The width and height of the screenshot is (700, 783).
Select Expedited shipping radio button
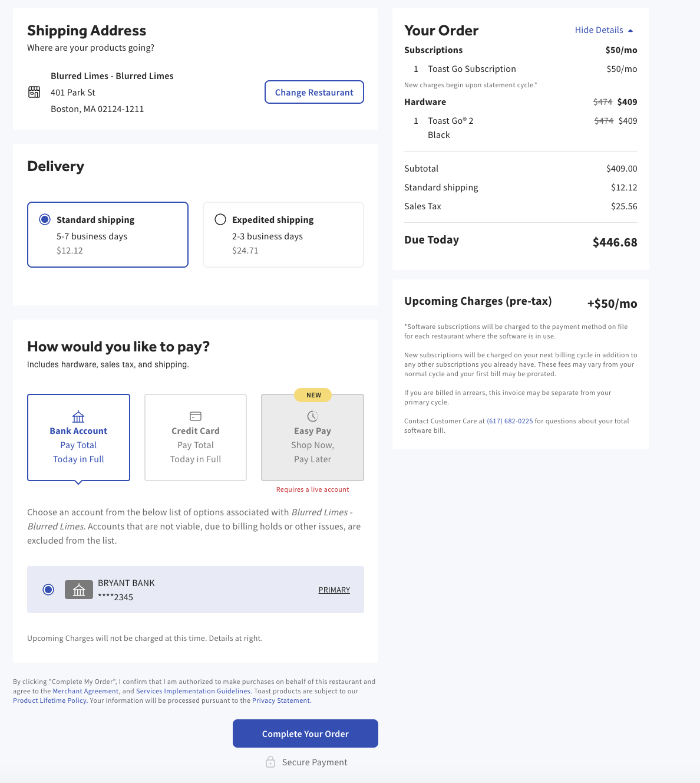point(220,219)
